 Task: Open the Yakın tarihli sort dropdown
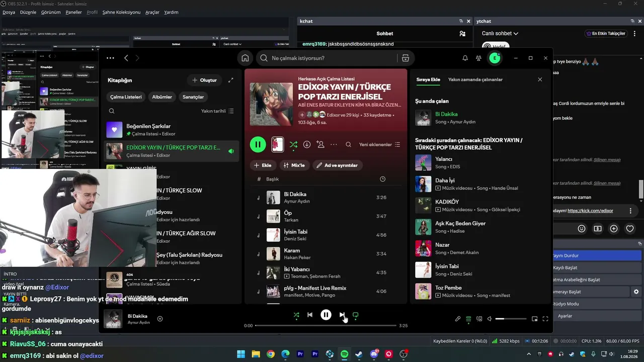coord(217,111)
